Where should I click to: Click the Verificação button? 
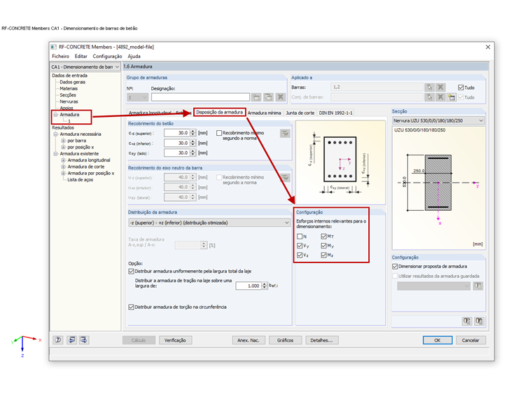pyautogui.click(x=175, y=340)
